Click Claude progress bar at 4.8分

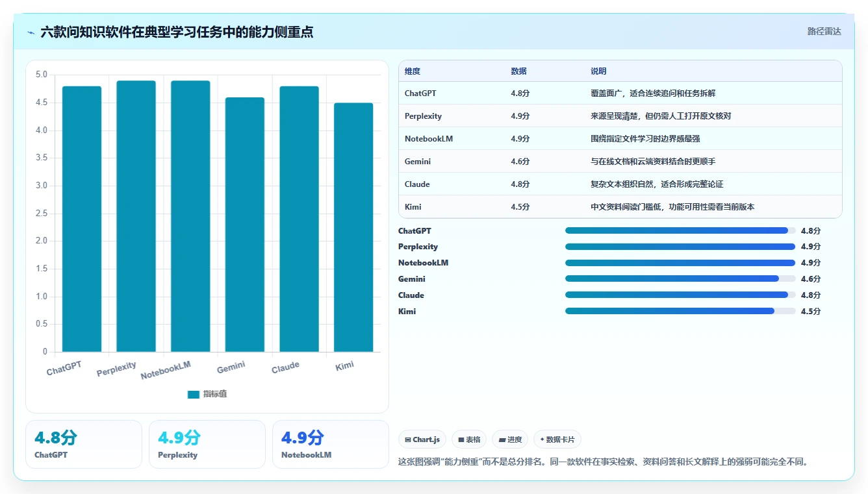tap(680, 295)
